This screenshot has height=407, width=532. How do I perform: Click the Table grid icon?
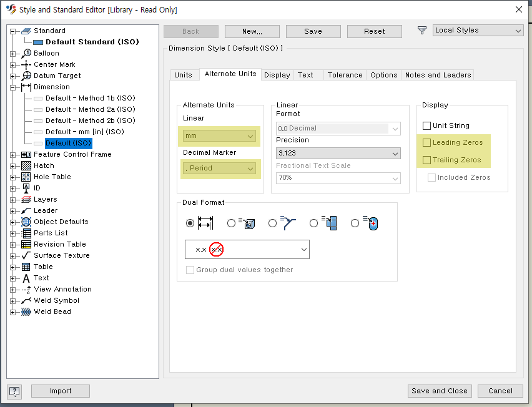coord(26,267)
